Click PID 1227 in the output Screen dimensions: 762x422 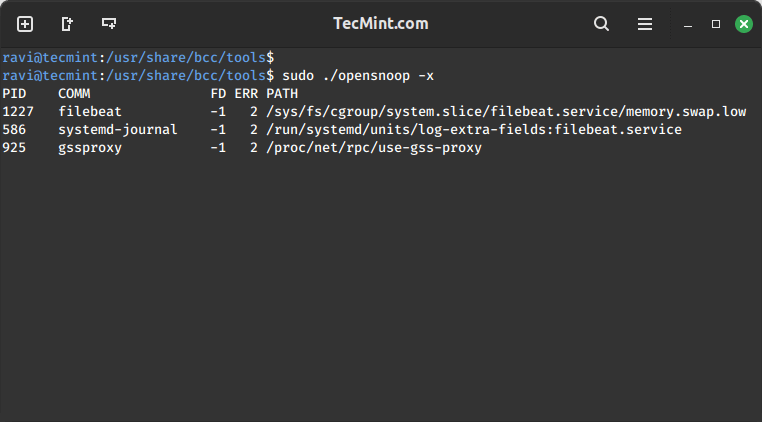click(x=18, y=112)
